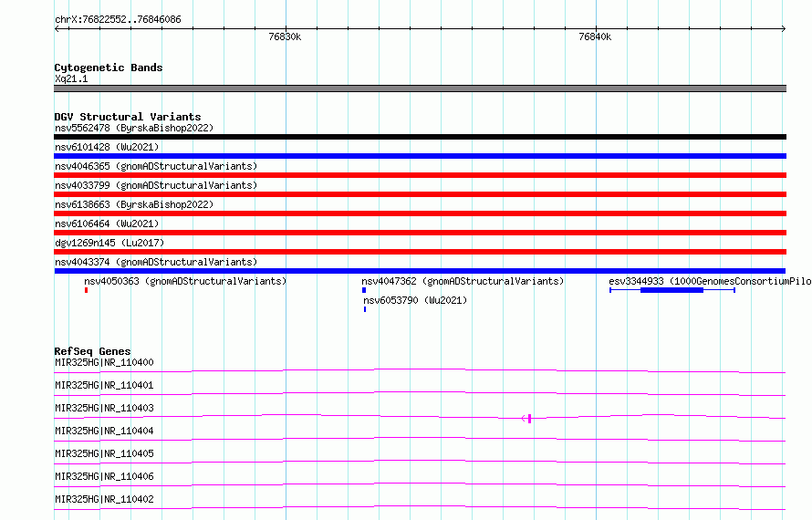The image size is (812, 520).
Task: Click the MIR325HG|NR_110405 transcript label
Action: pyautogui.click(x=104, y=453)
